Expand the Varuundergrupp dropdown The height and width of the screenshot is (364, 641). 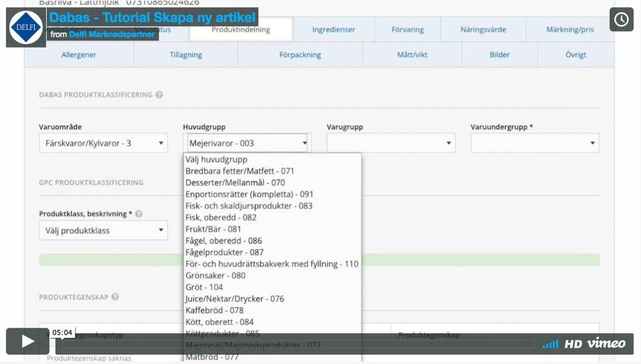pos(534,143)
